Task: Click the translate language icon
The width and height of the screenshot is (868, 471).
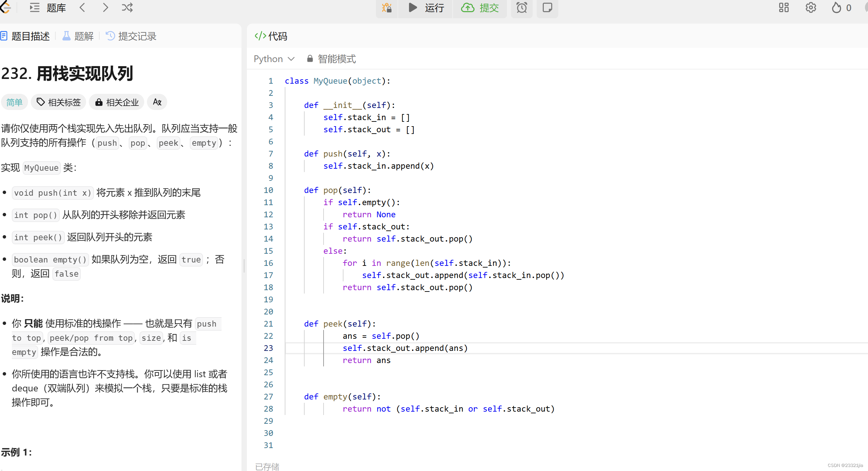Action: (157, 102)
